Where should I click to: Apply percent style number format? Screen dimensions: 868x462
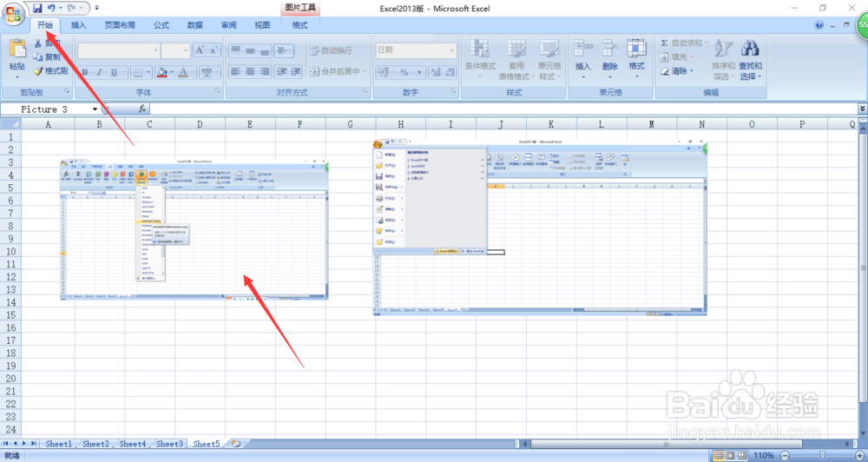click(x=404, y=72)
